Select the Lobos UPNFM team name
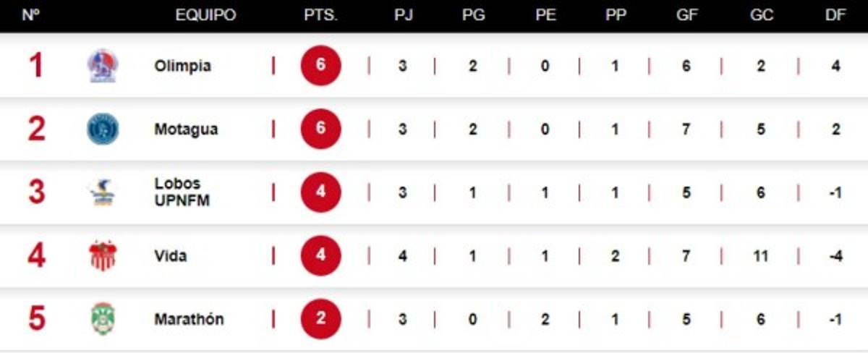 pos(182,192)
